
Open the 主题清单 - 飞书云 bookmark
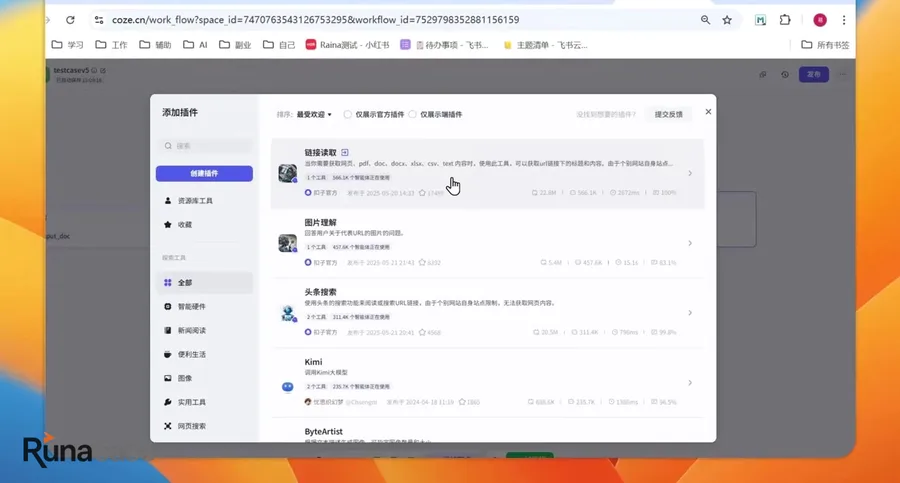click(545, 45)
